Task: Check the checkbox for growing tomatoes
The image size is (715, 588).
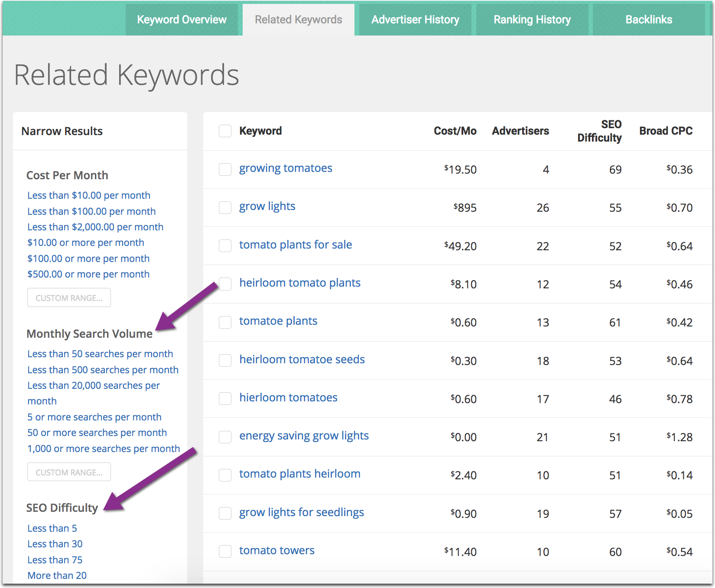Action: coord(225,169)
